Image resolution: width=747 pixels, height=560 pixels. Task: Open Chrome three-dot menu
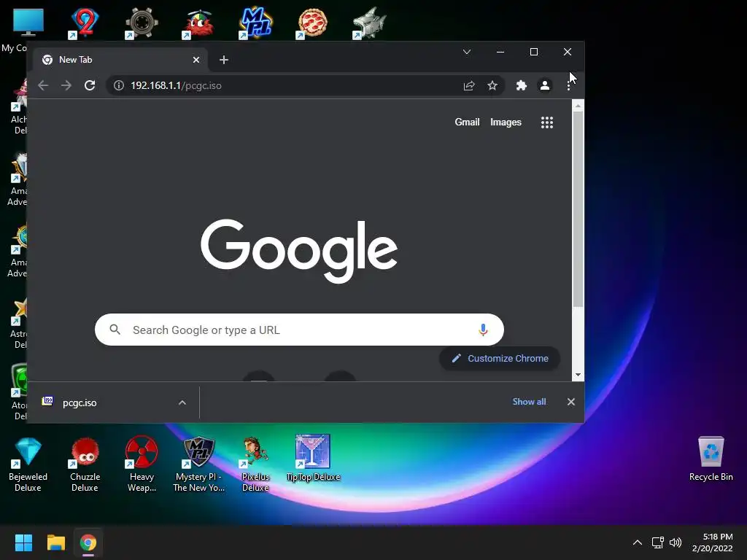click(568, 86)
